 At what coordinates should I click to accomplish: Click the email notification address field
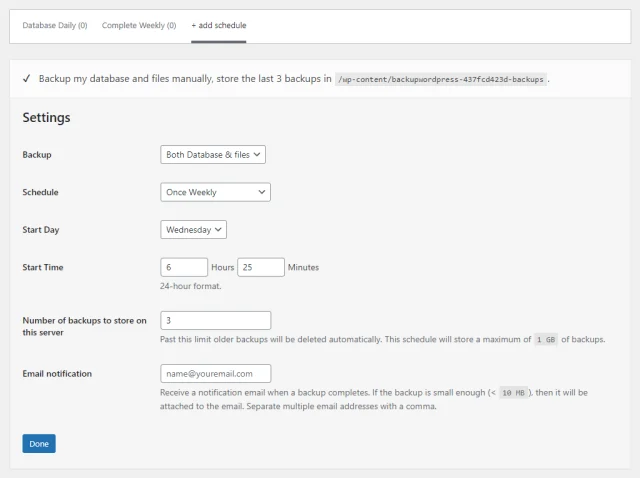(215, 374)
